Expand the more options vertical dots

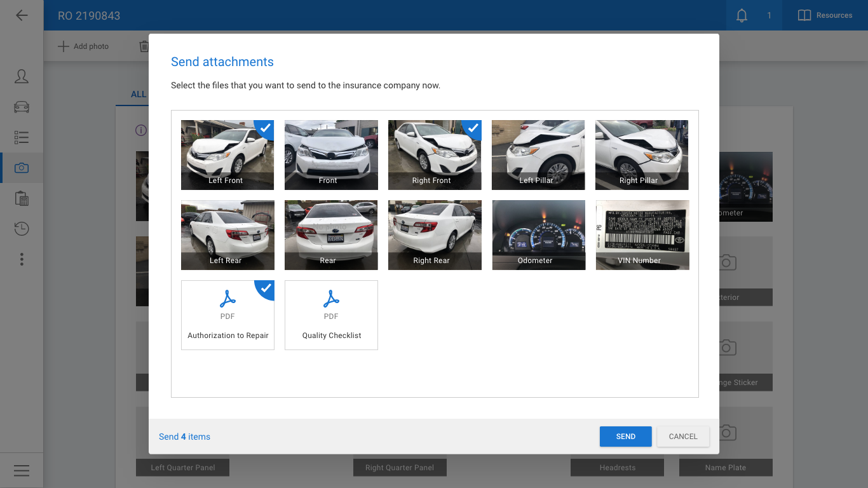point(22,259)
